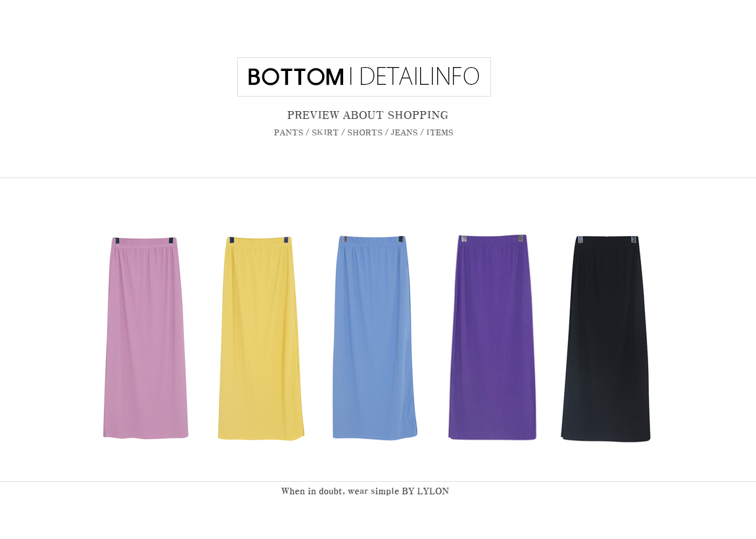The image size is (756, 539).
Task: Click the black skirt waistband clips
Action: pos(607,240)
